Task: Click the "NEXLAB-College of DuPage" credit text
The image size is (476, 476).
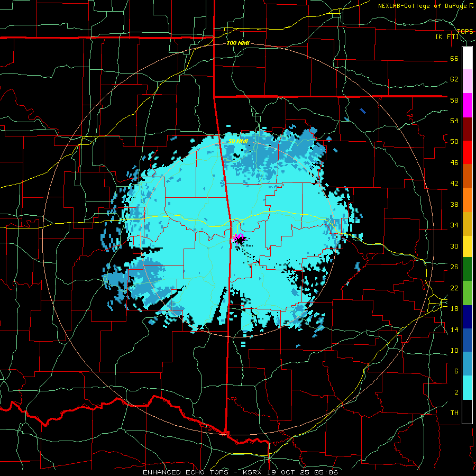Action: 423,6
